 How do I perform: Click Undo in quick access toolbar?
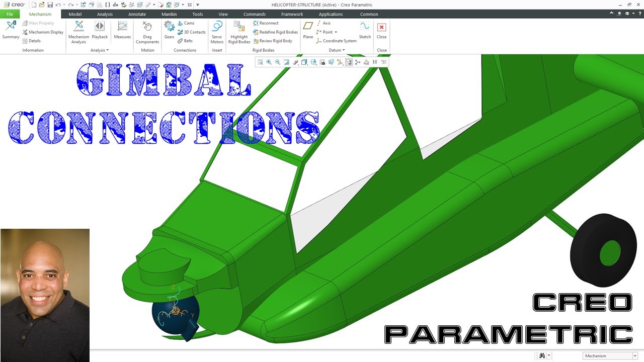tap(58, 5)
